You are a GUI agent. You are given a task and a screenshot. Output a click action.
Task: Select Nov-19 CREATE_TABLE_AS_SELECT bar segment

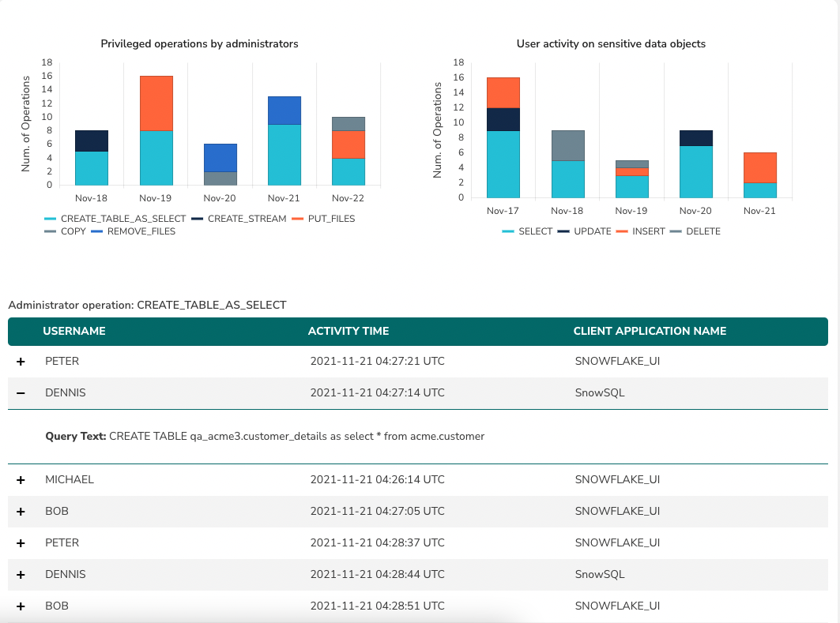pos(156,158)
